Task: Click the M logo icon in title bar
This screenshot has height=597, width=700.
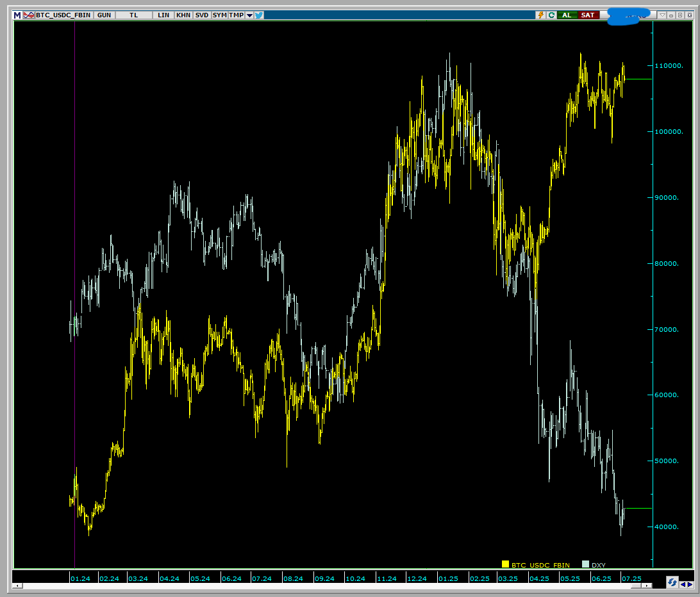Action: [17, 15]
